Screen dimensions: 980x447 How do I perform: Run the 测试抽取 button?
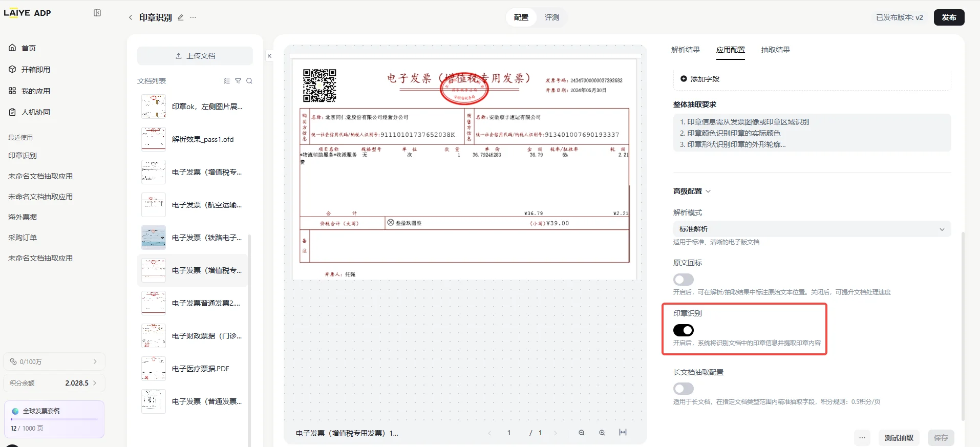[899, 438]
